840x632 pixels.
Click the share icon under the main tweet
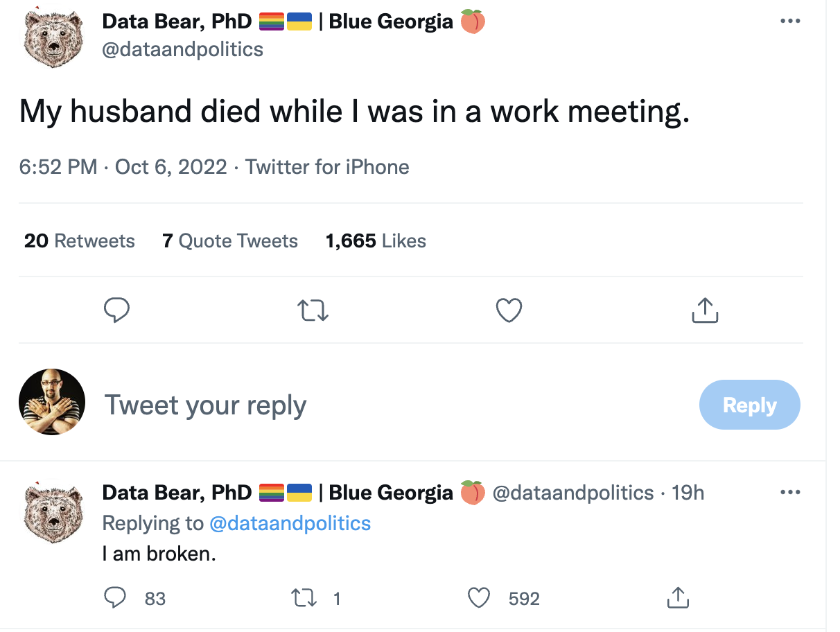point(705,310)
